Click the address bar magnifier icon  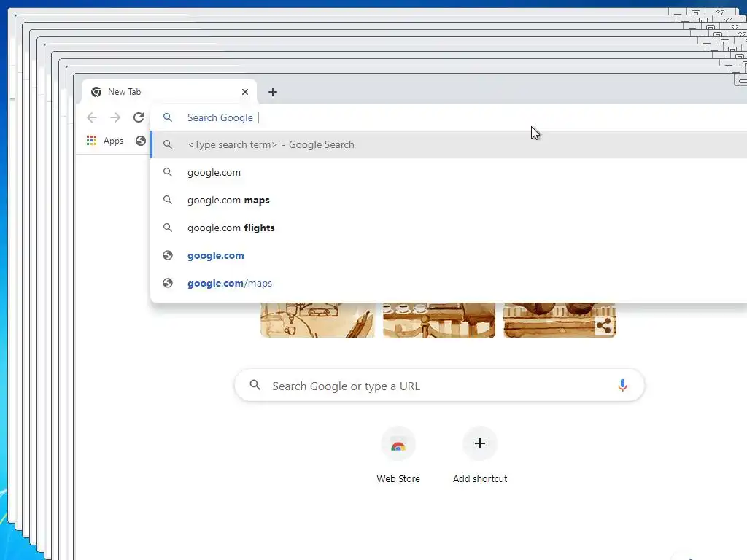click(168, 117)
